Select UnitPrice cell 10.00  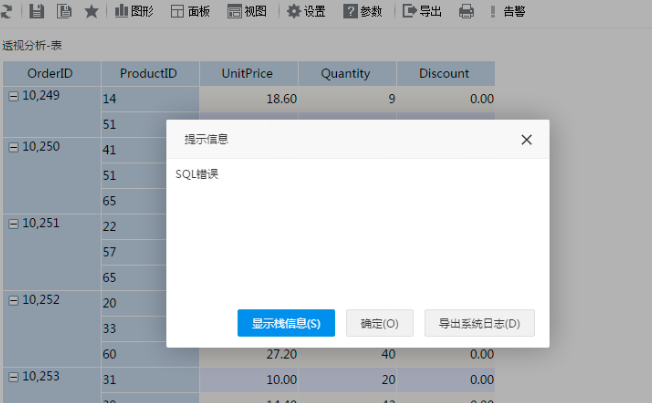point(249,380)
